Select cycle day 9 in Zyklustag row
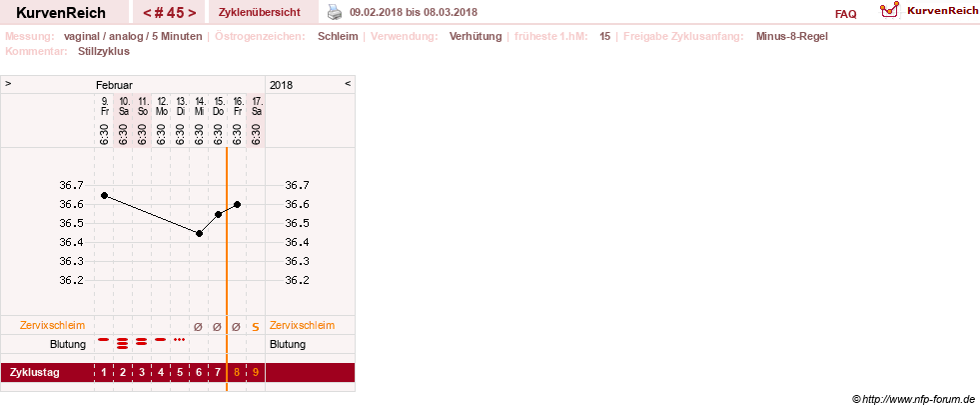This screenshot has width=980, height=411. pyautogui.click(x=256, y=373)
